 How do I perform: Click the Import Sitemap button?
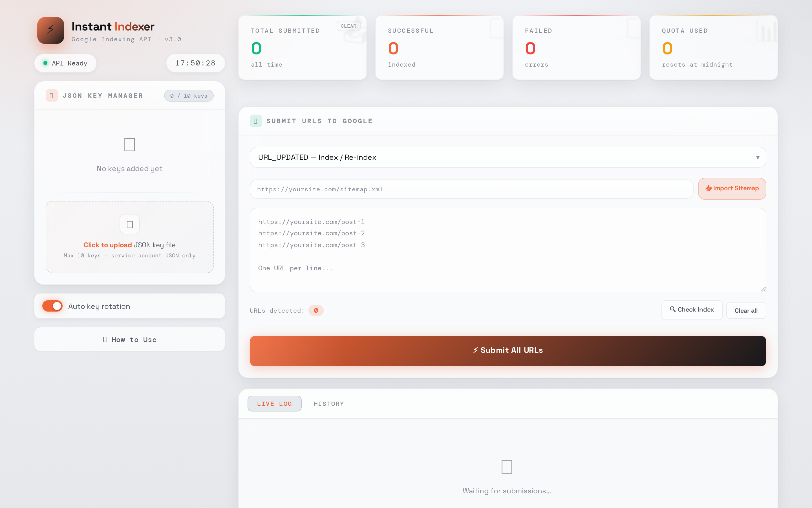732,189
